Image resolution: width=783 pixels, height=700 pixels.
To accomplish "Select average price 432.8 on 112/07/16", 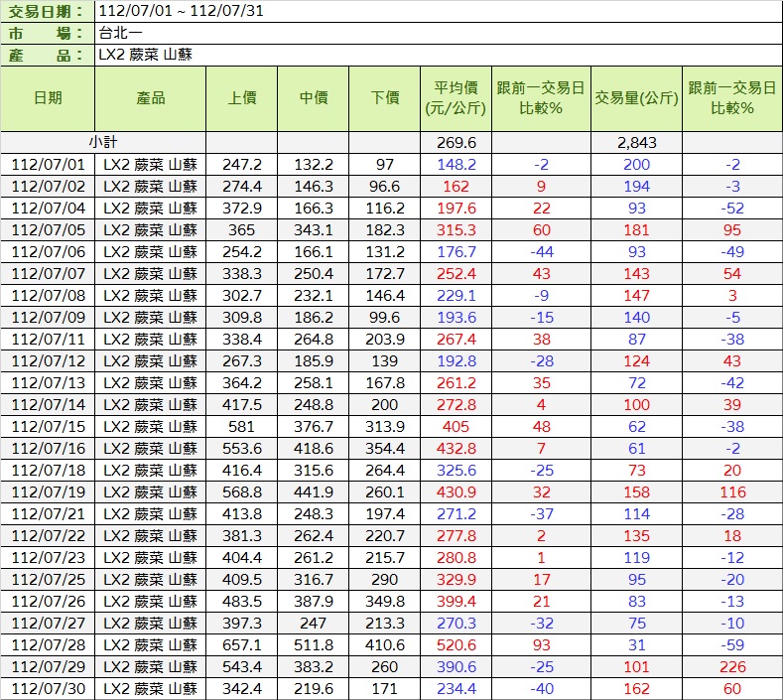I will [457, 448].
